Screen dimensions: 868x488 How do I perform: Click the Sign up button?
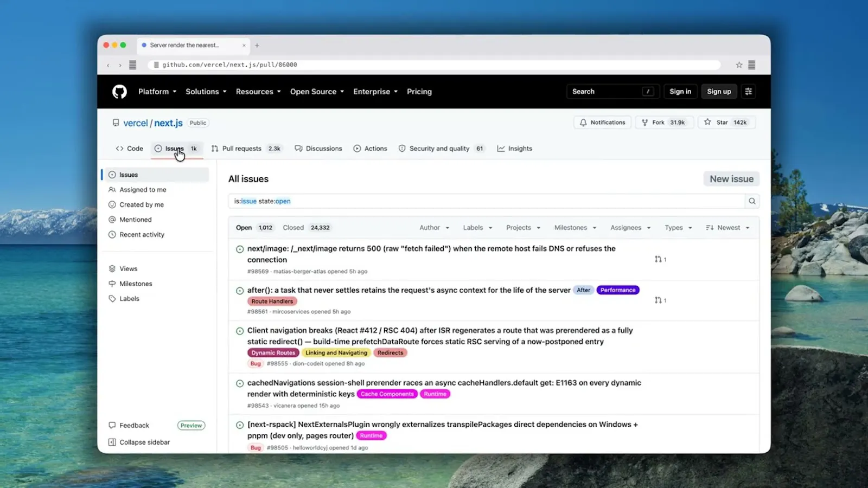pyautogui.click(x=719, y=92)
